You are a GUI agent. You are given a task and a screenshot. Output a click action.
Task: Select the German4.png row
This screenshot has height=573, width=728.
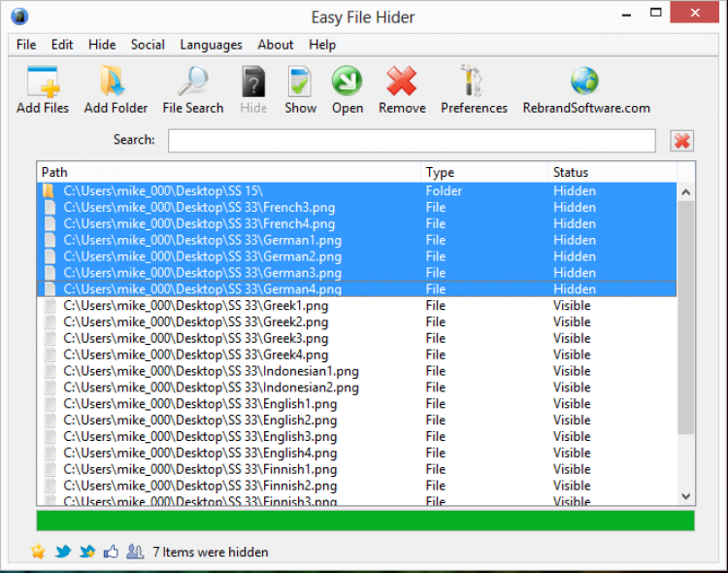pyautogui.click(x=356, y=289)
